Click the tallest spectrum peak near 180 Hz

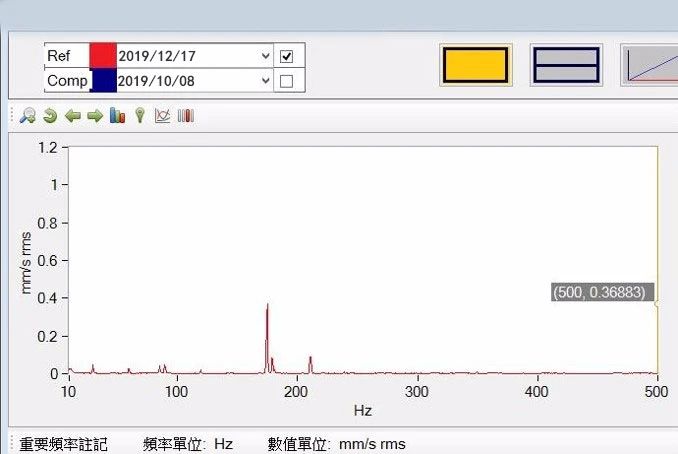267,306
